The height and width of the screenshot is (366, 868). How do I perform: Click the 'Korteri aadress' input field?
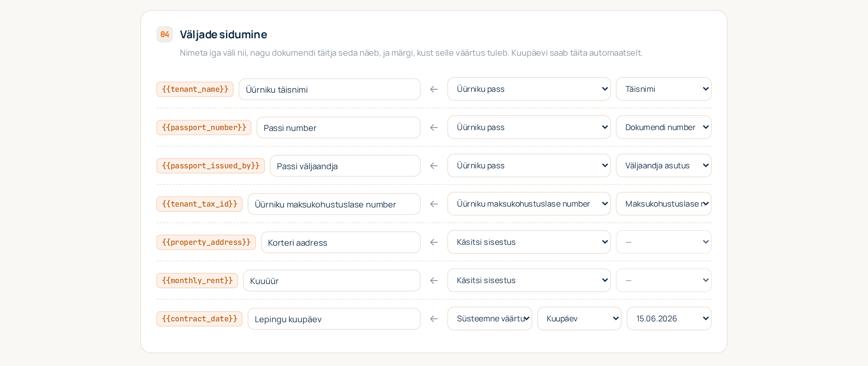pos(341,242)
